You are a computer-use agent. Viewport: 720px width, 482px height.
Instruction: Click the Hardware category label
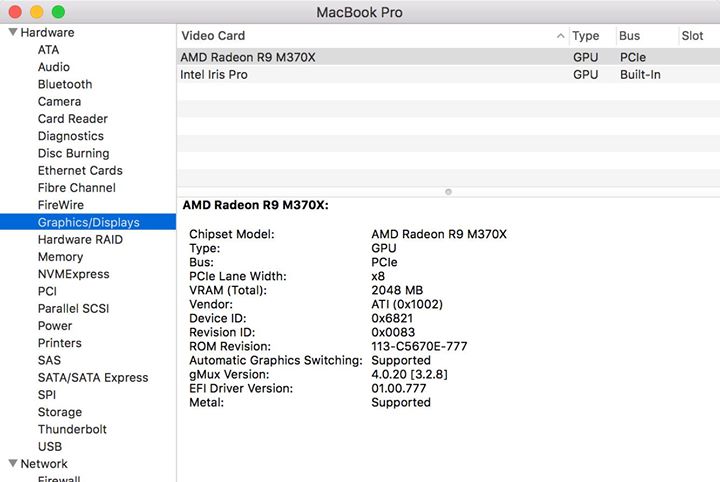(47, 33)
